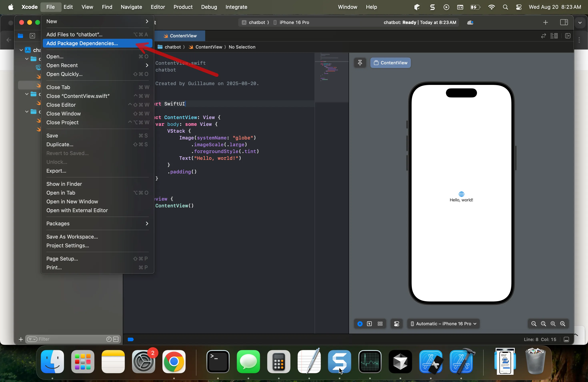Select the selectable preview mode icon

pos(369,324)
